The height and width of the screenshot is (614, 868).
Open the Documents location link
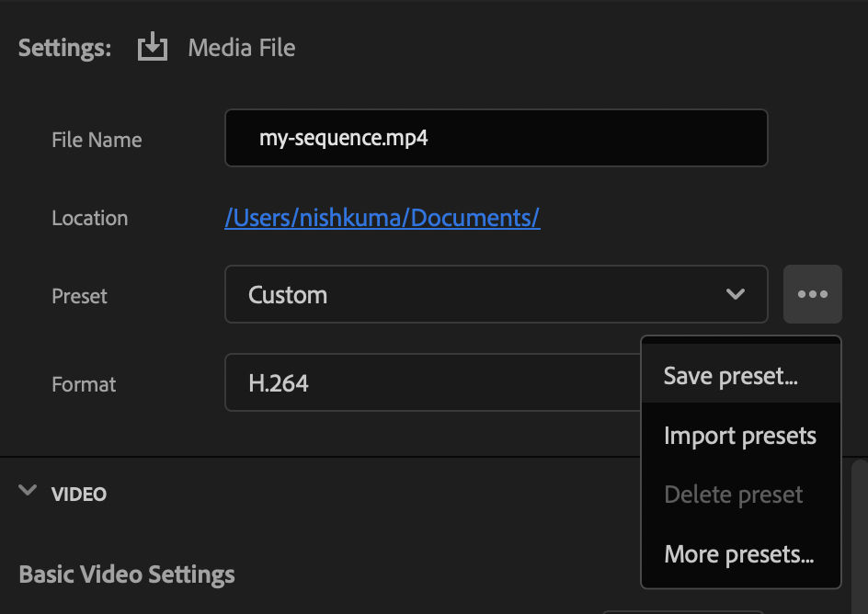click(383, 218)
